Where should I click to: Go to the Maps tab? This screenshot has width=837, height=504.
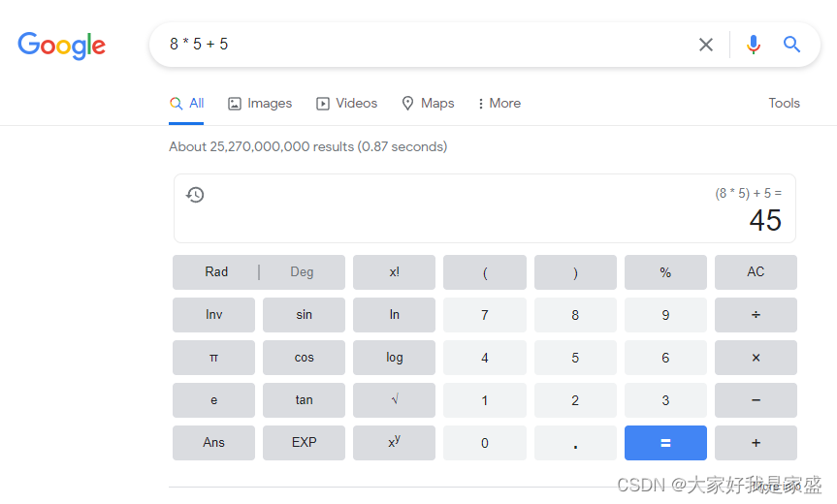(x=428, y=104)
